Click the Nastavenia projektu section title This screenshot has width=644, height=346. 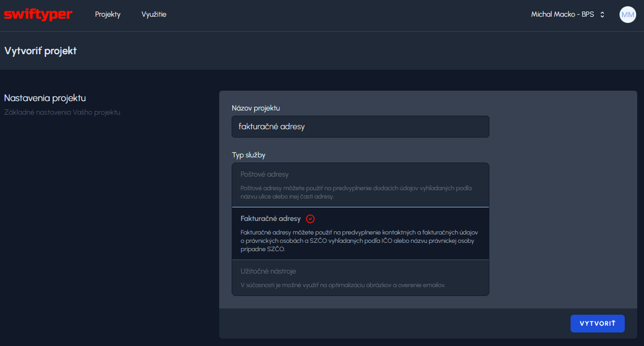45,98
